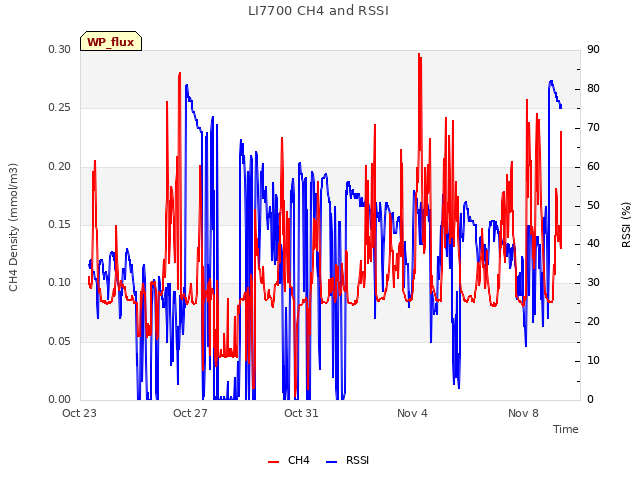The width and height of the screenshot is (640, 480).
Task: Click the Nov 4 x-axis tick label
Action: click(x=412, y=413)
